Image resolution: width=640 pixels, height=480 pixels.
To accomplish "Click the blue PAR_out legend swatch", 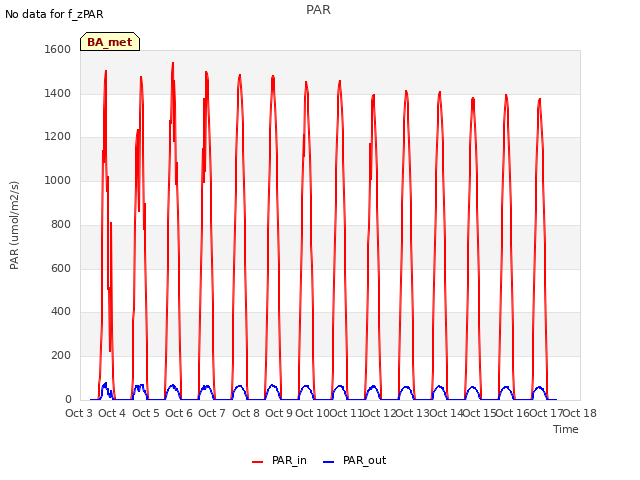I will pos(329,462).
